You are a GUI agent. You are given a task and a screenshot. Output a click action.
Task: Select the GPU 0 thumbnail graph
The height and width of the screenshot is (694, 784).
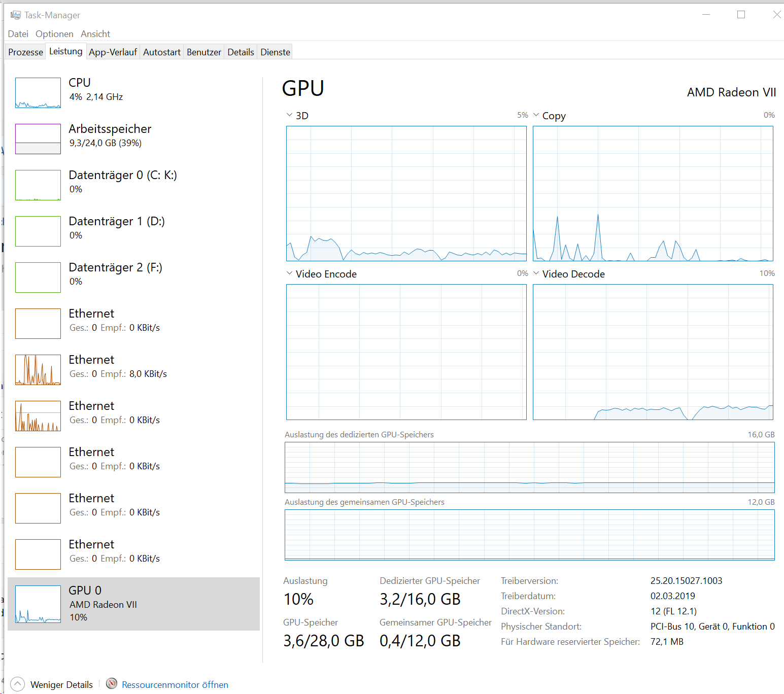38,604
